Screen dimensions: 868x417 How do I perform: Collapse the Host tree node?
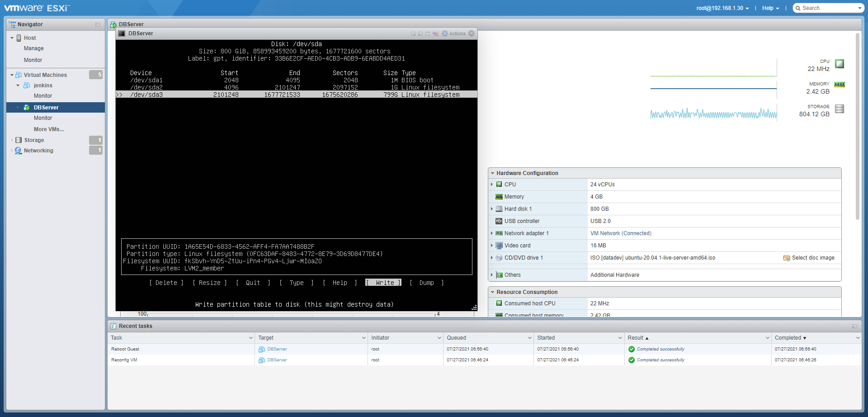pyautogui.click(x=12, y=38)
